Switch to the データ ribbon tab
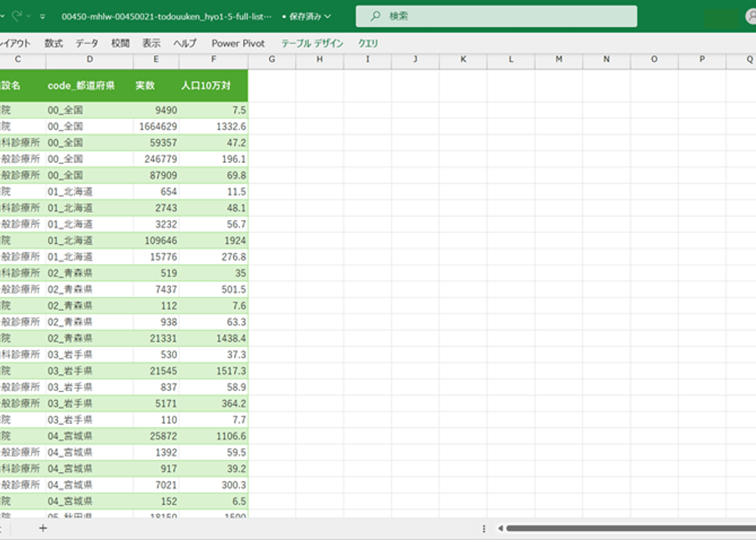The height and width of the screenshot is (540, 756). [x=87, y=43]
